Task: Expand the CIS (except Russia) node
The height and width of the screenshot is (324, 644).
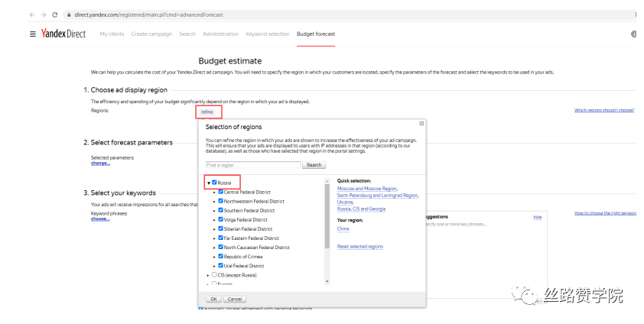Action: tap(208, 275)
